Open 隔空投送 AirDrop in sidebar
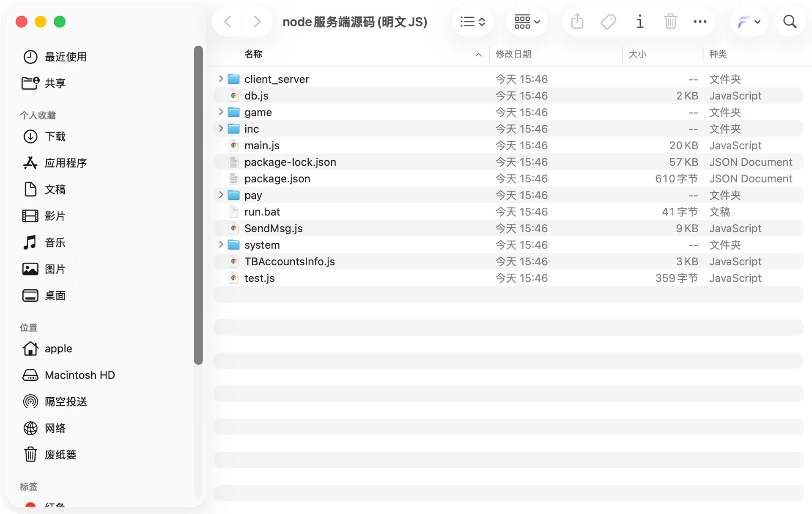The height and width of the screenshot is (514, 812). pyautogui.click(x=55, y=401)
